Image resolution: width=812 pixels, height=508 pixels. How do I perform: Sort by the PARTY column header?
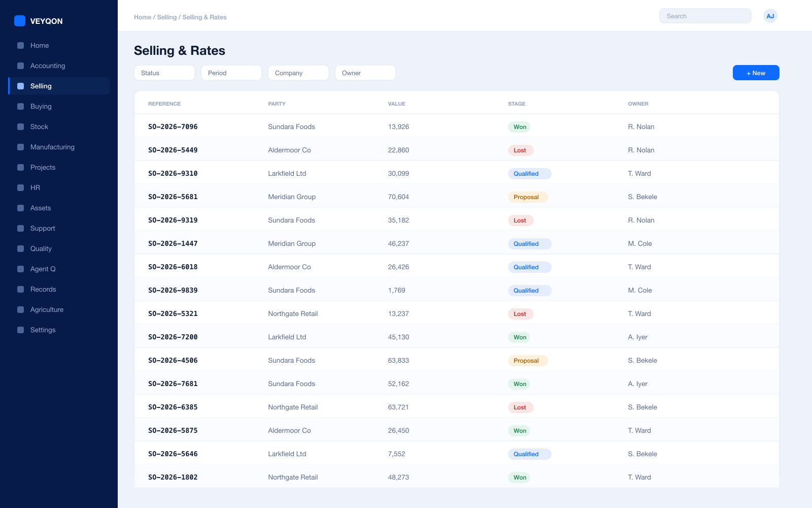[x=277, y=104]
